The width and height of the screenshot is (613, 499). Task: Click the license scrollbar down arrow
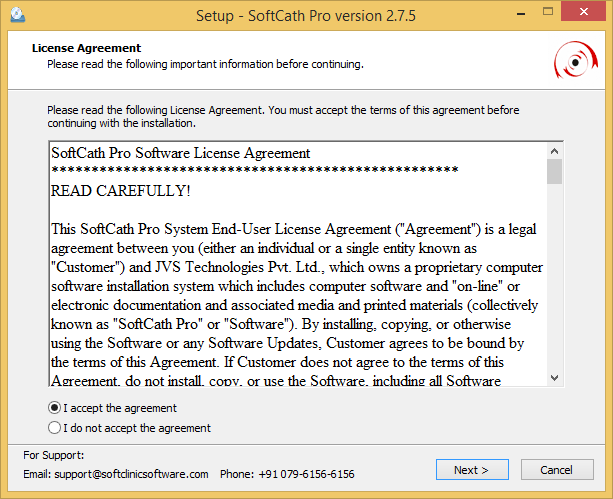[x=554, y=378]
